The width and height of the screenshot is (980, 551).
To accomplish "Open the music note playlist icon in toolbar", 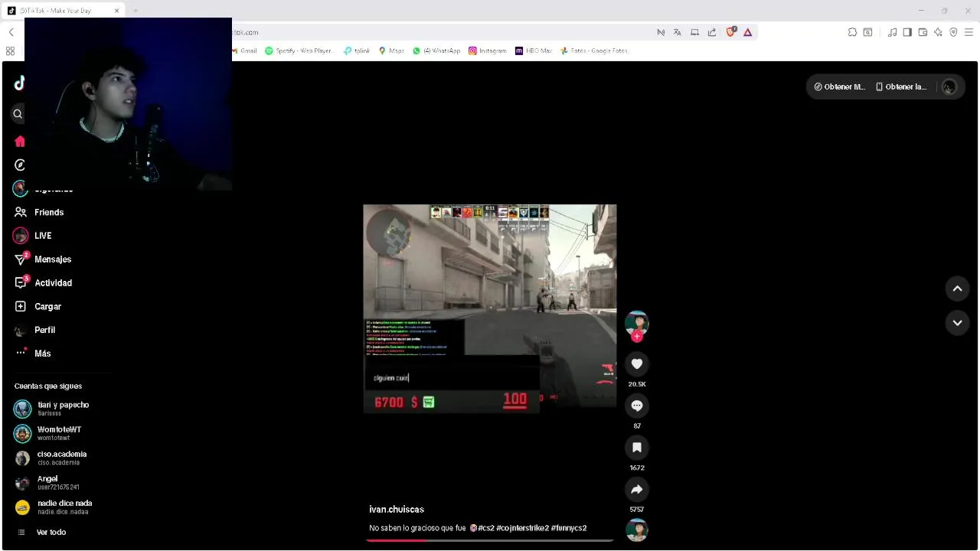I will click(x=892, y=32).
